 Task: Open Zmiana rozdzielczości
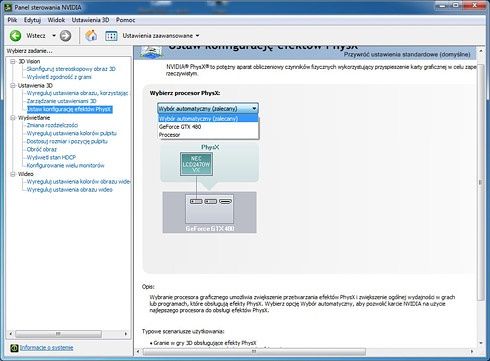point(52,125)
